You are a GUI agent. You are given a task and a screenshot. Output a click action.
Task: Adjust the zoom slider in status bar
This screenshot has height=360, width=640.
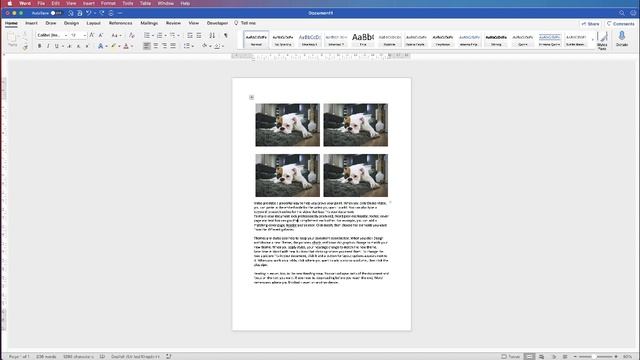(595, 356)
